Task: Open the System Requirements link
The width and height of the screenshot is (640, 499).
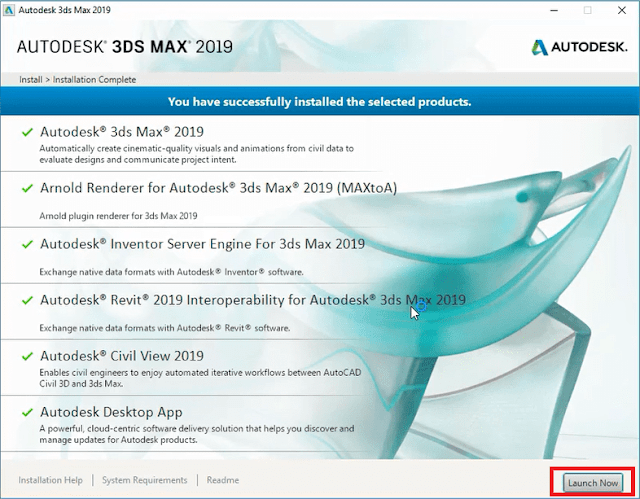Action: pos(144,480)
